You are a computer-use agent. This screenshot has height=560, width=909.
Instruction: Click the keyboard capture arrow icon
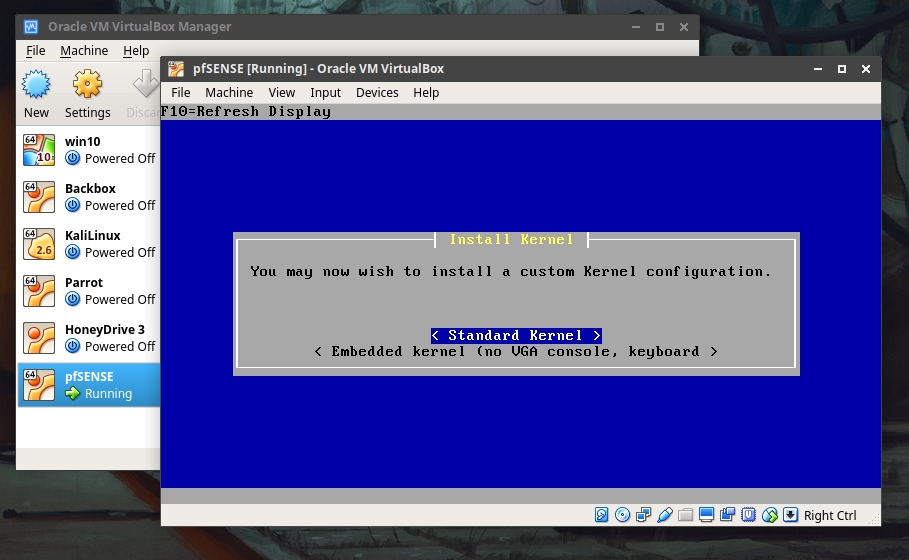point(790,515)
